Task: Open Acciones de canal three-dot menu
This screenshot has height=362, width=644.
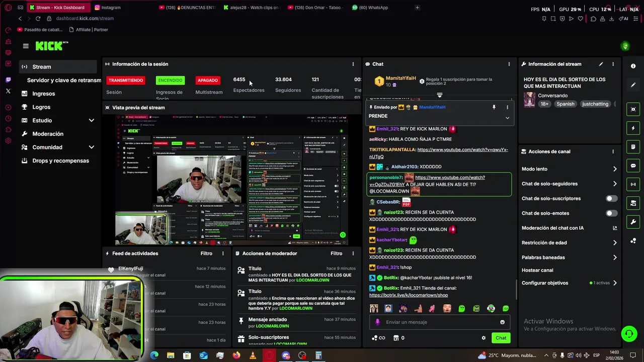Action: (x=613, y=151)
